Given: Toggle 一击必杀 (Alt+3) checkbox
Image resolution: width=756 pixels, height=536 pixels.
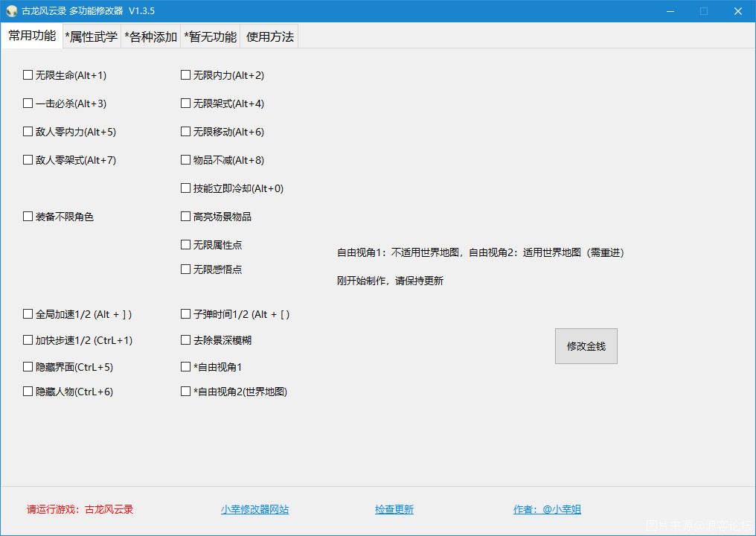Looking at the screenshot, I should [x=28, y=103].
